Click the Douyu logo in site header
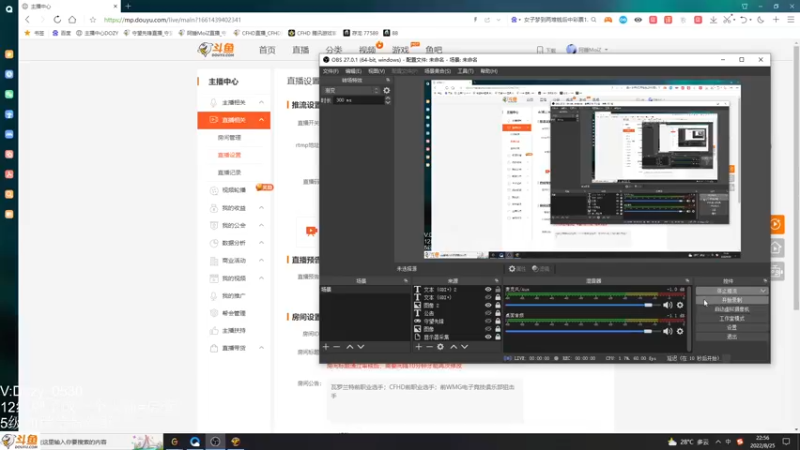800x450 pixels. pos(217,49)
